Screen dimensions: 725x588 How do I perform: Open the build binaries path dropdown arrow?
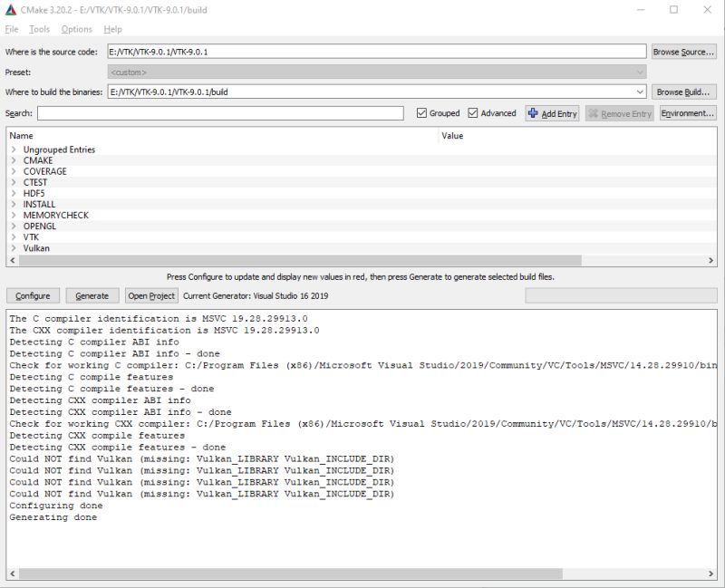641,92
